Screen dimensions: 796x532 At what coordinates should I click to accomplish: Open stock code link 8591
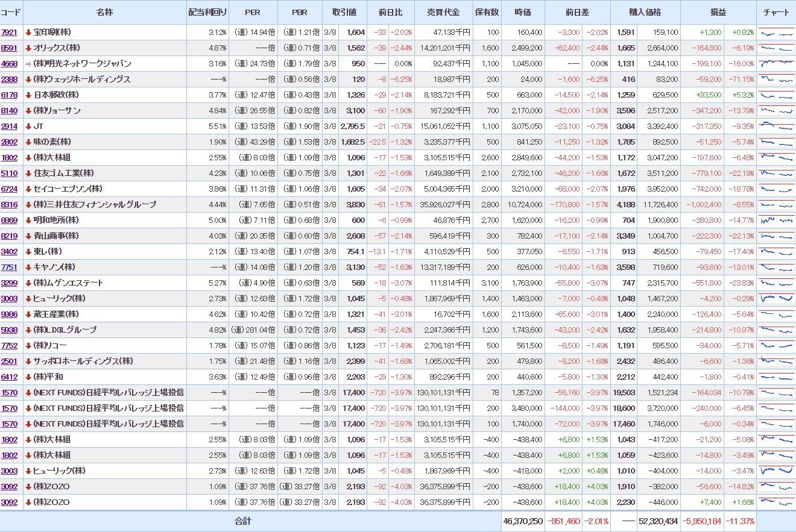coord(9,48)
